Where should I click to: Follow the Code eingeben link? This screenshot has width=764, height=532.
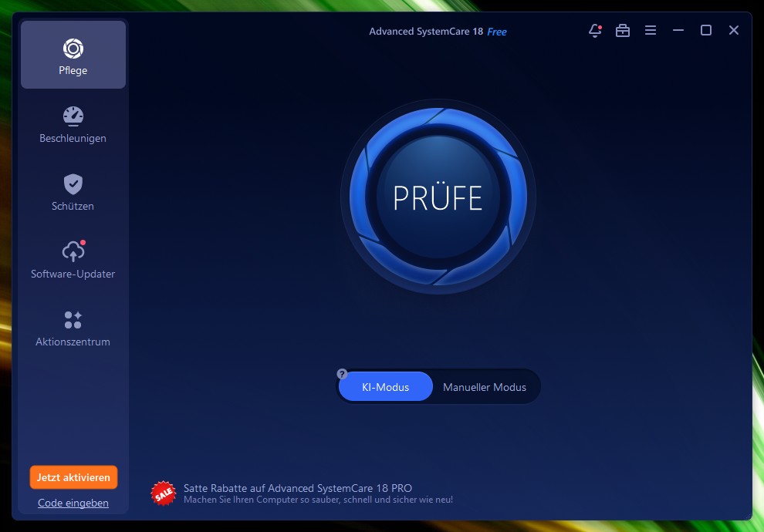73,503
